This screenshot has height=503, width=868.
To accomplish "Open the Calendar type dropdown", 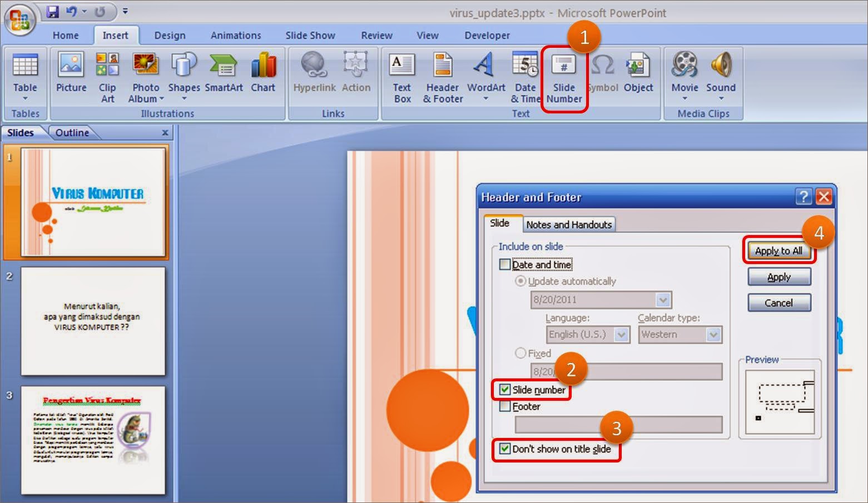I will (x=713, y=334).
